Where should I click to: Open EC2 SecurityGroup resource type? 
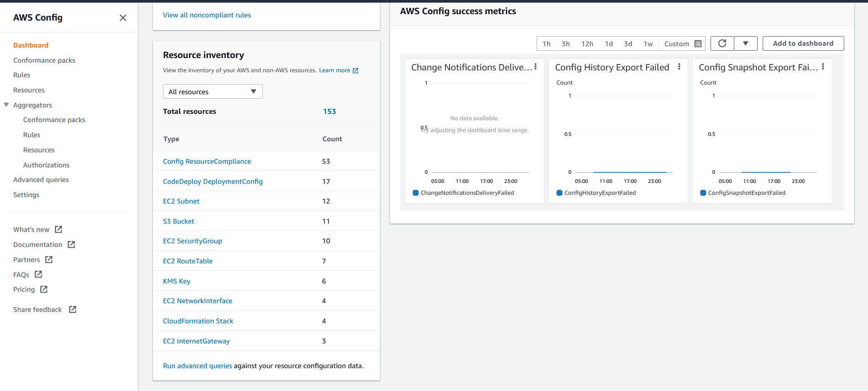click(x=192, y=241)
